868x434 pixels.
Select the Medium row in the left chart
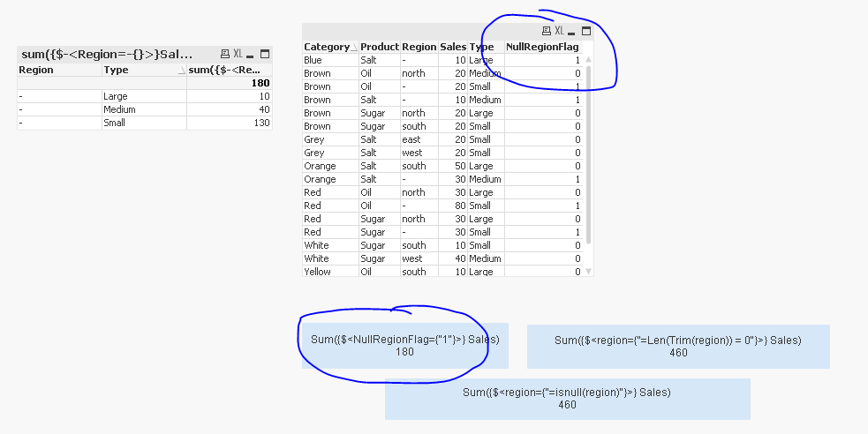click(145, 109)
